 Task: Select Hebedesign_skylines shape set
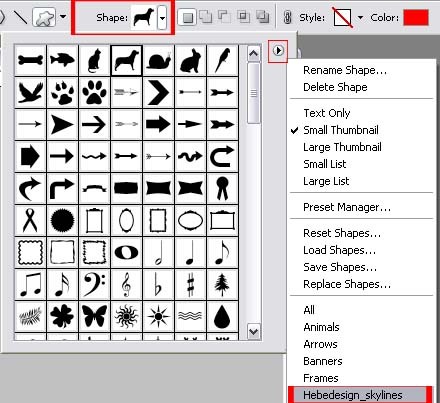click(x=360, y=395)
